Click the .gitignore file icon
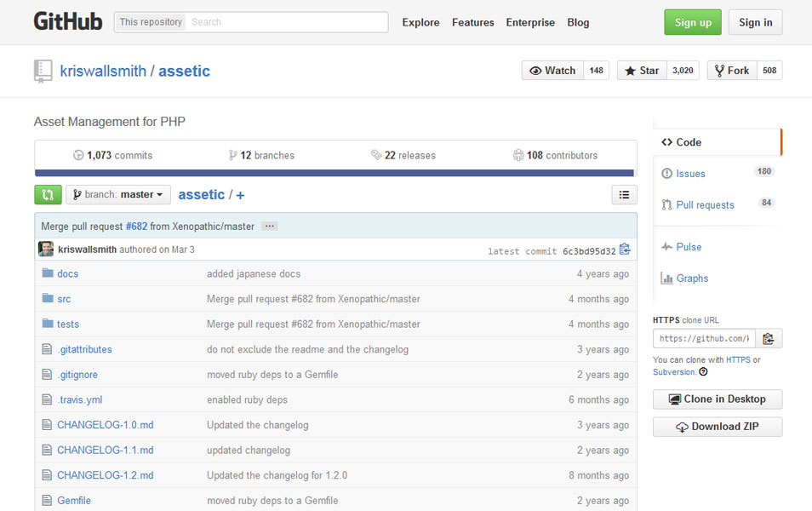Screen dimensions: 812x511 (x=47, y=374)
